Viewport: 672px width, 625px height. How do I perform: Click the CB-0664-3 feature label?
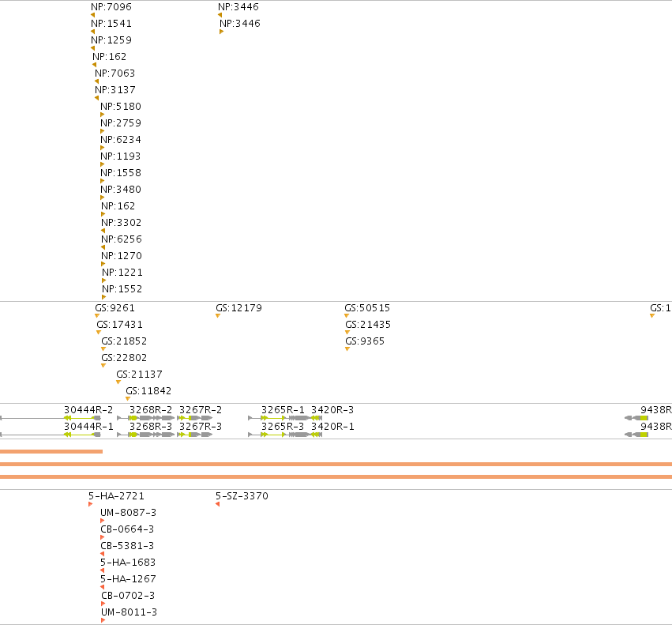(127, 529)
